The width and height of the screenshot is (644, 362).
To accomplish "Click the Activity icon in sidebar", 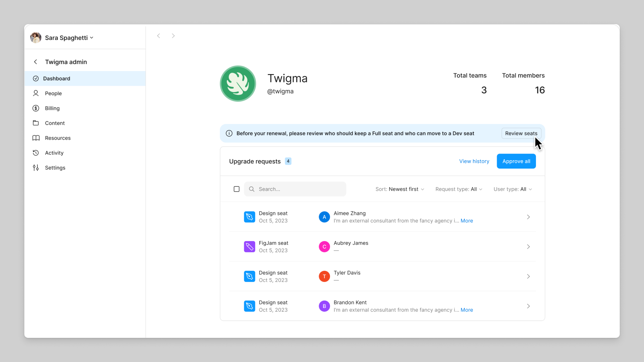I will 36,153.
